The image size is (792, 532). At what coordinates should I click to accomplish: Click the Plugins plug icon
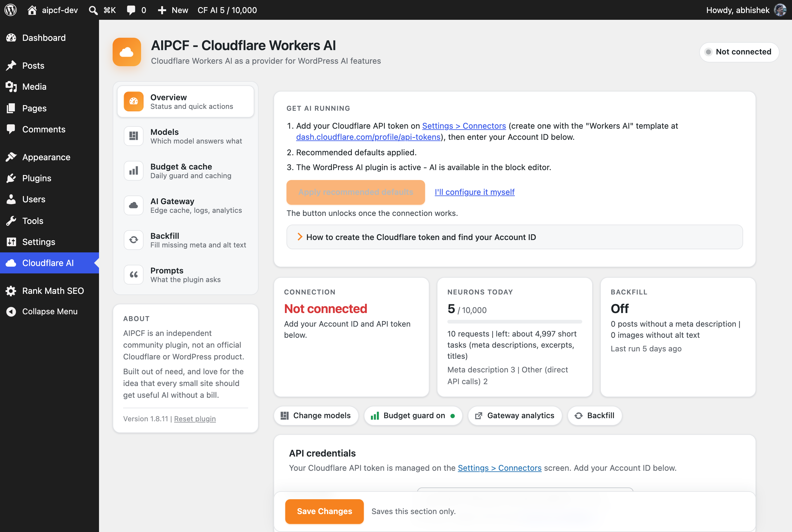(x=11, y=178)
